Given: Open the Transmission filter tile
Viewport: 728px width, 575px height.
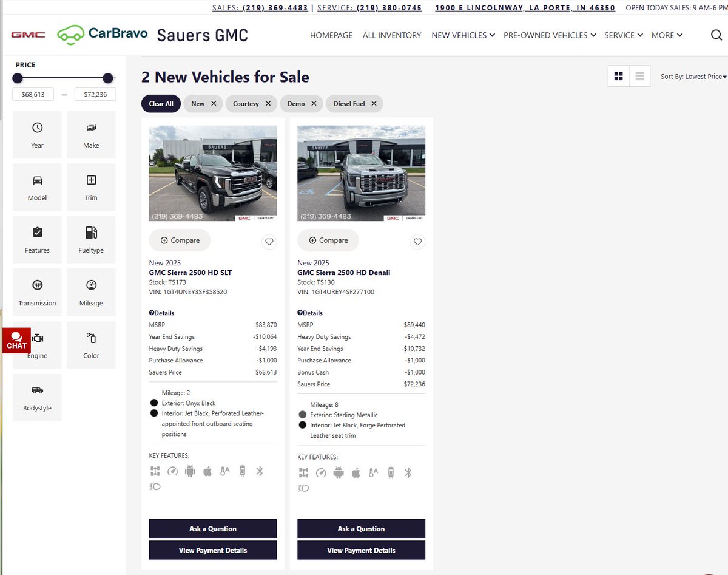Looking at the screenshot, I should point(38,293).
